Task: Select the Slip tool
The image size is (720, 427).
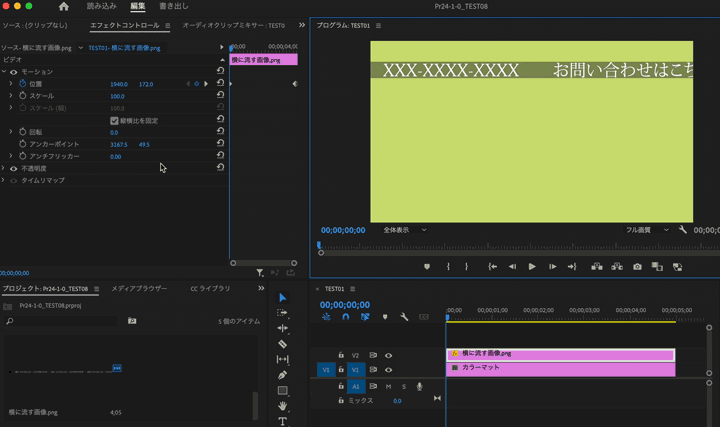Action: [282, 359]
